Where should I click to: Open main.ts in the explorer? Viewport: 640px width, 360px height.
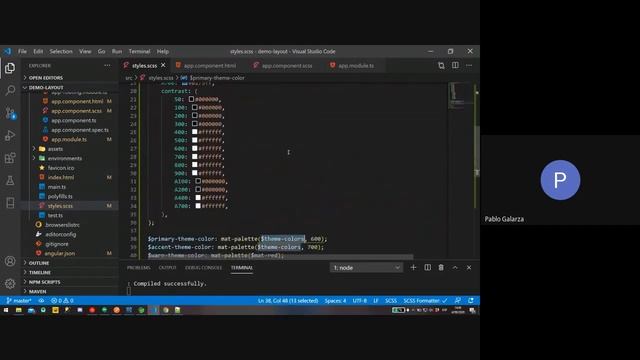click(57, 187)
